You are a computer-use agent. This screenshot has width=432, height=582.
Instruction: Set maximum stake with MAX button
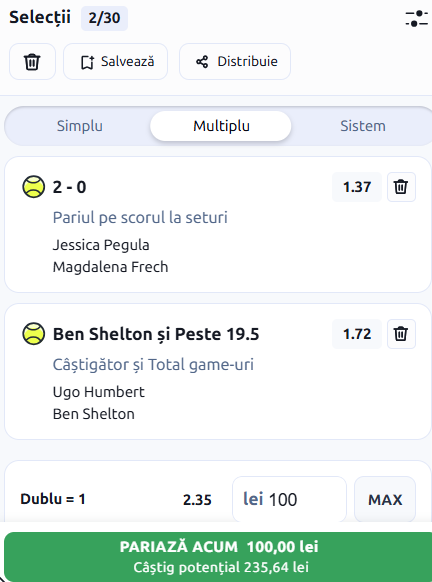385,500
